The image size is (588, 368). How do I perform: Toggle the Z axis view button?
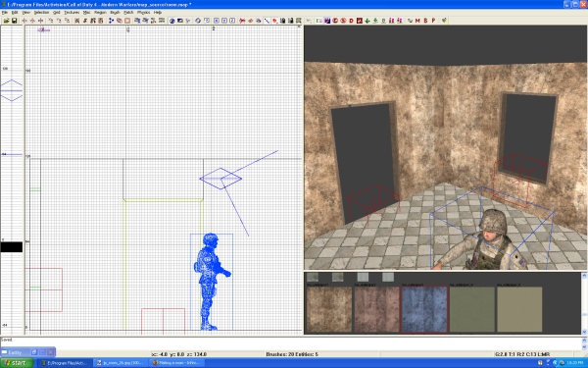pyautogui.click(x=232, y=21)
